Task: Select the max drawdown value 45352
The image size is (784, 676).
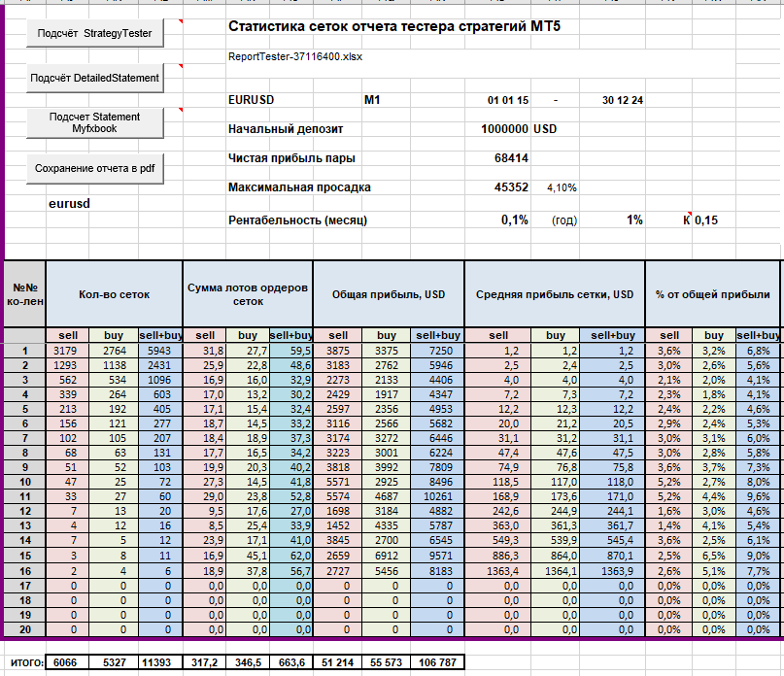Action: pyautogui.click(x=511, y=187)
